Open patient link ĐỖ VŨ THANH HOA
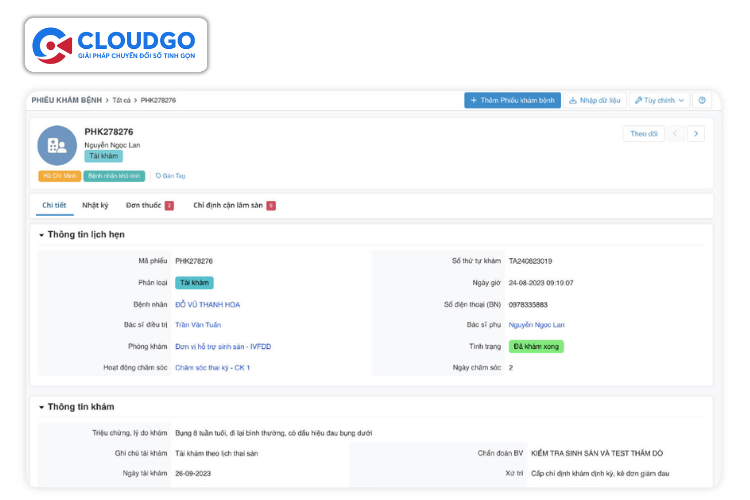 click(207, 304)
